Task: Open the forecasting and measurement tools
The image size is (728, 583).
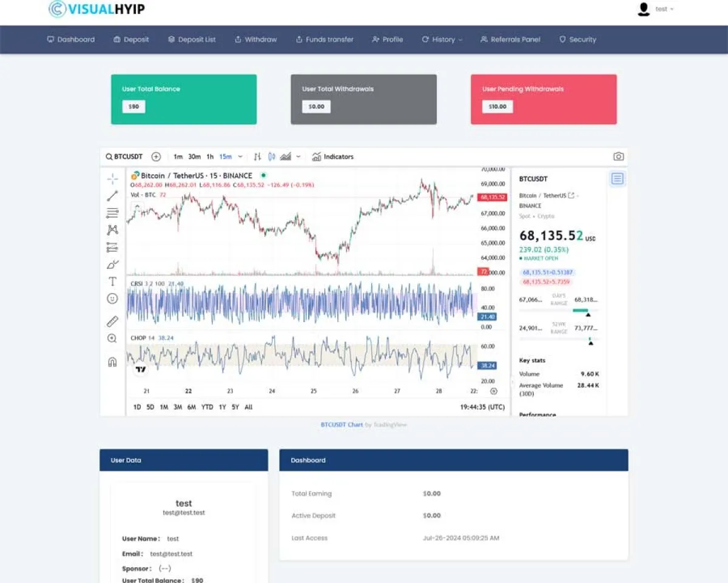Action: (112, 248)
